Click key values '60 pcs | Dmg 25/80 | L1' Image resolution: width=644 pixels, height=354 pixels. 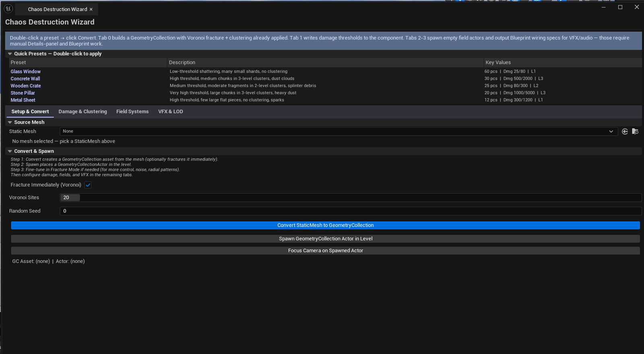510,72
